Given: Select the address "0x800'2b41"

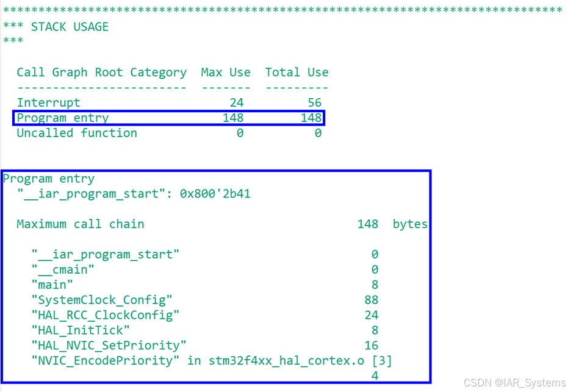Looking at the screenshot, I should (193, 193).
